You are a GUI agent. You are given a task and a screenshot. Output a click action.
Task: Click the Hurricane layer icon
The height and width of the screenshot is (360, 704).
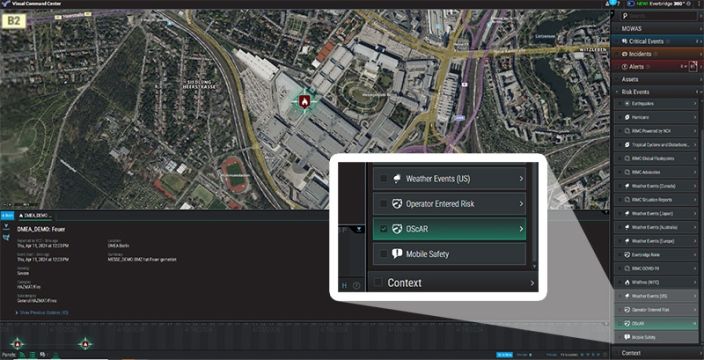pyautogui.click(x=628, y=117)
